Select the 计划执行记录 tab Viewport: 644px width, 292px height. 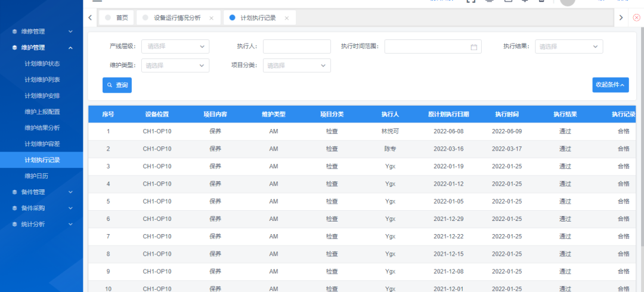coord(259,18)
